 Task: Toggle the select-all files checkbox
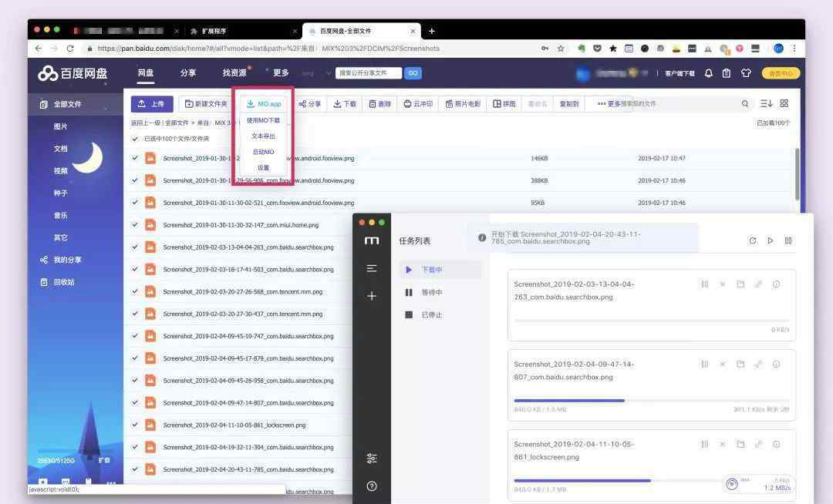[135, 139]
